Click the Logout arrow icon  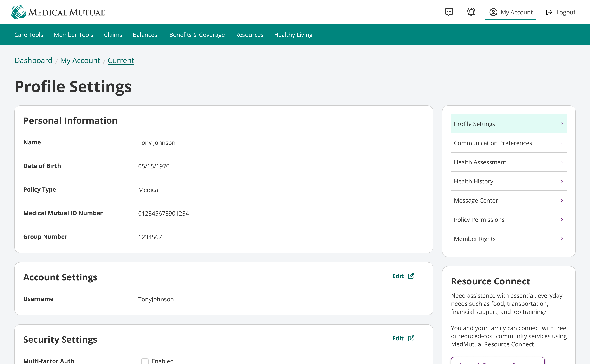(549, 12)
